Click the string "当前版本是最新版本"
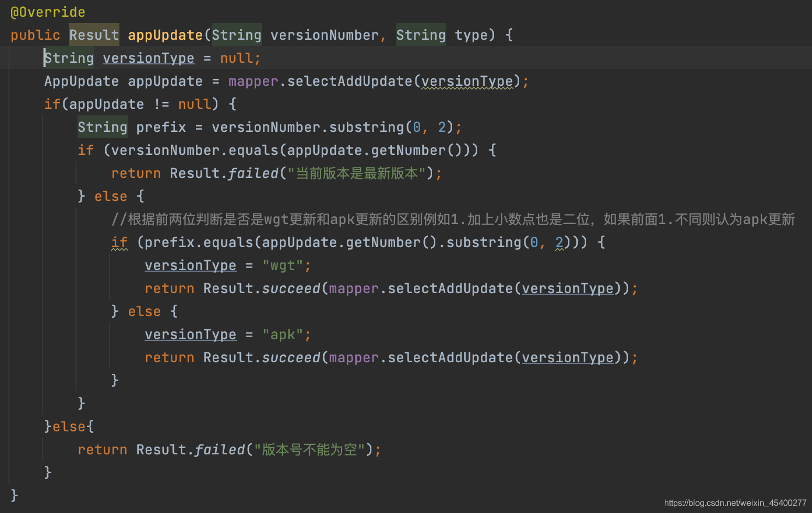 pos(357,173)
